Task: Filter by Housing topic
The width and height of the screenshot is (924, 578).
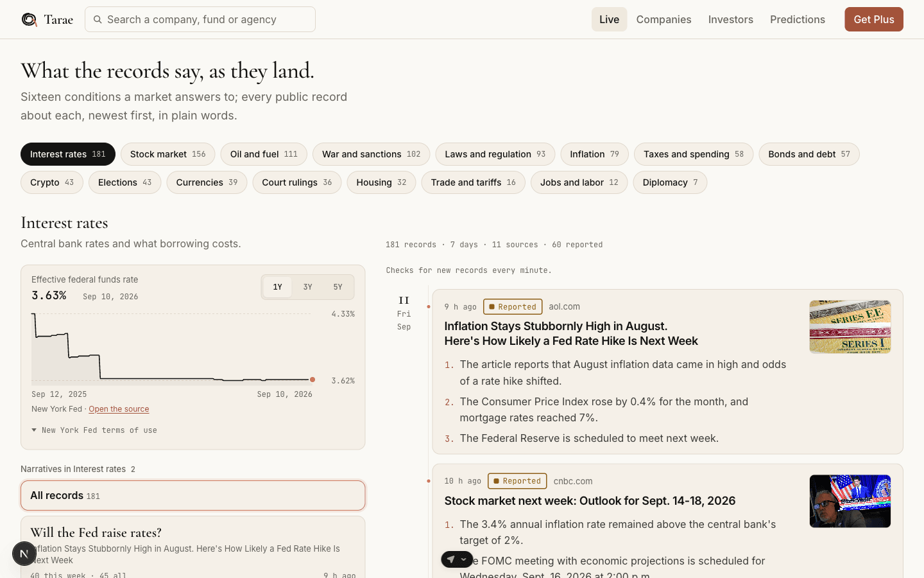Action: point(381,182)
